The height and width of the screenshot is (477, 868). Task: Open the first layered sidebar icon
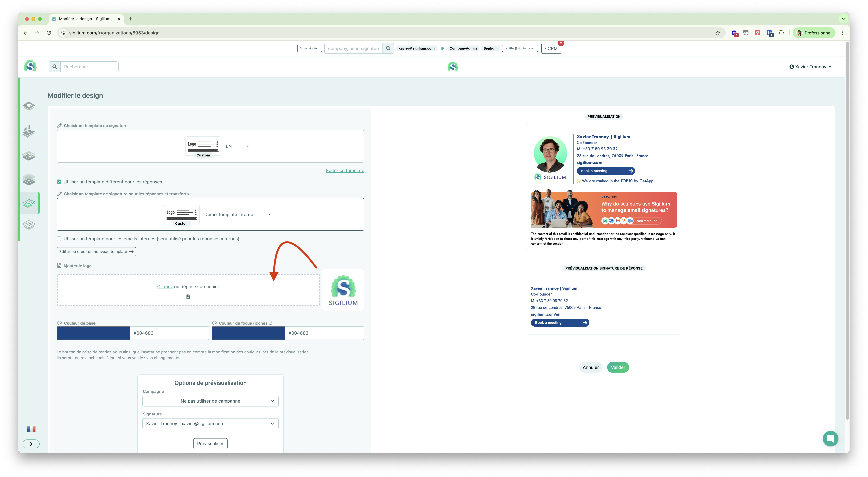pyautogui.click(x=29, y=106)
